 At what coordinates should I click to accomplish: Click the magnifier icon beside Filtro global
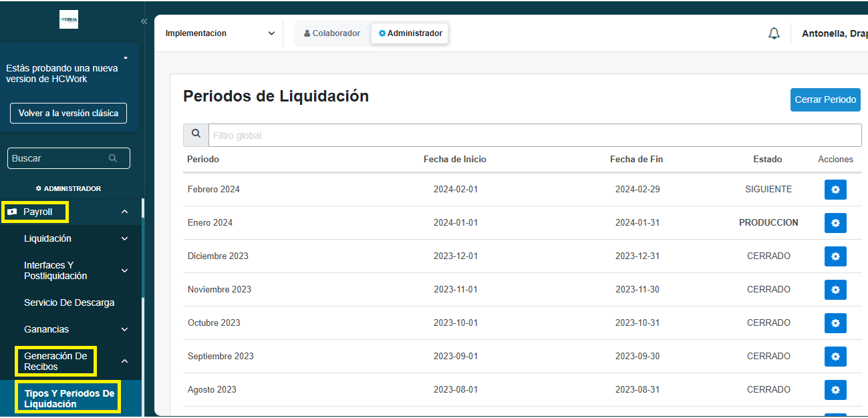coord(196,135)
